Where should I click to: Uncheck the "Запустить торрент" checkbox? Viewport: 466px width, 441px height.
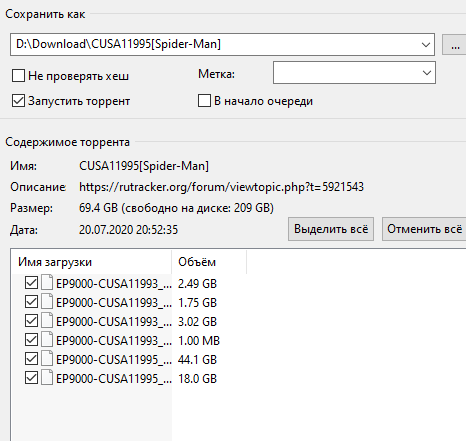click(18, 101)
